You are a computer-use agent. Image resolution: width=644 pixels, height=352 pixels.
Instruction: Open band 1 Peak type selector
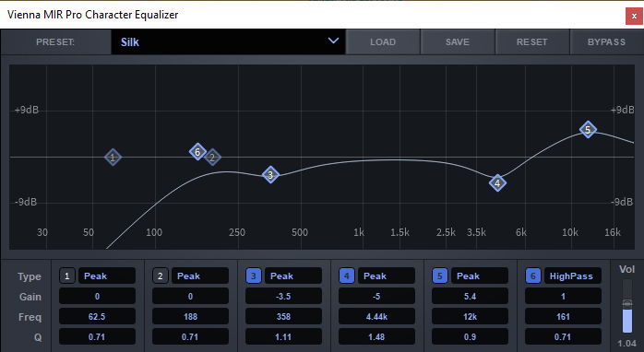[x=107, y=276]
